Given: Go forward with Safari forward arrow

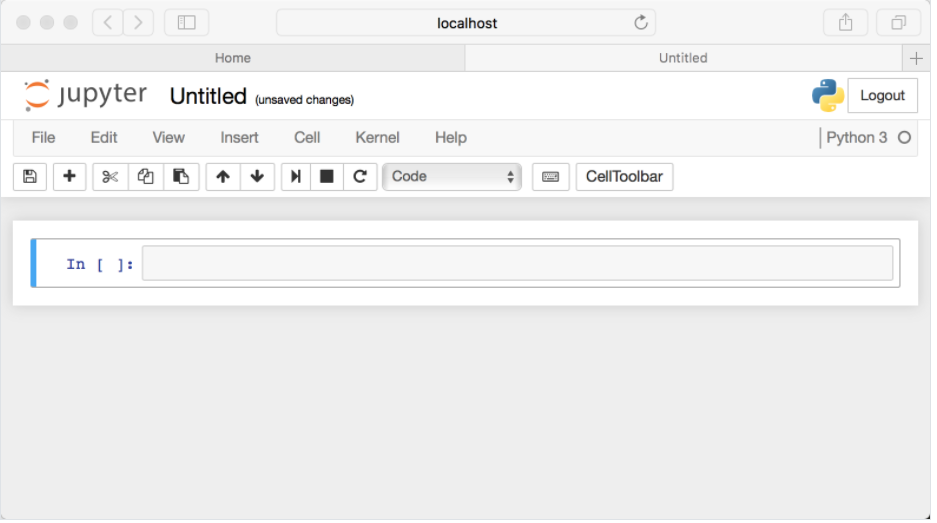Looking at the screenshot, I should pyautogui.click(x=139, y=23).
